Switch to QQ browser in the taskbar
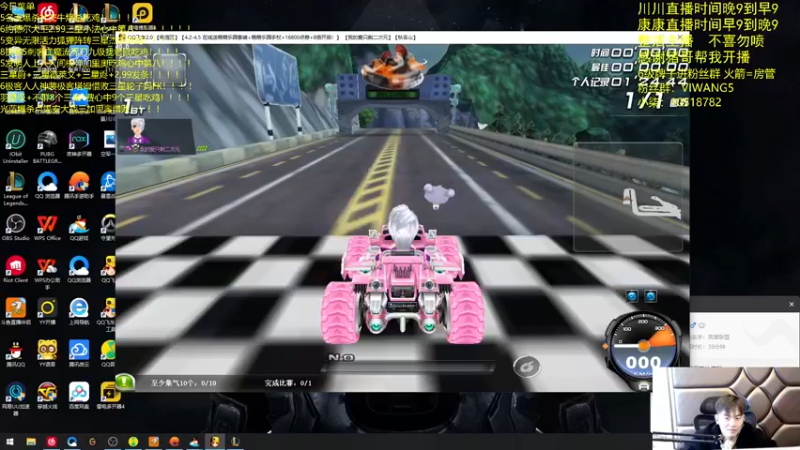Image resolution: width=800 pixels, height=450 pixels. [72, 441]
